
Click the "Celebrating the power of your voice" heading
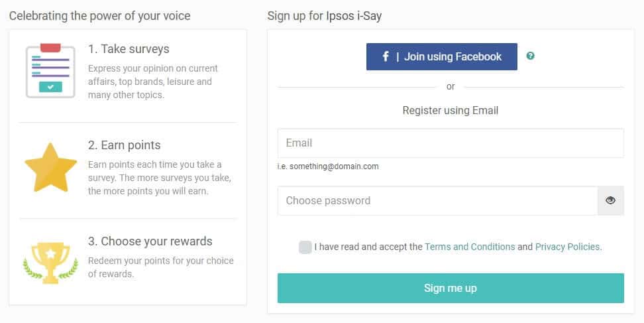[x=100, y=16]
